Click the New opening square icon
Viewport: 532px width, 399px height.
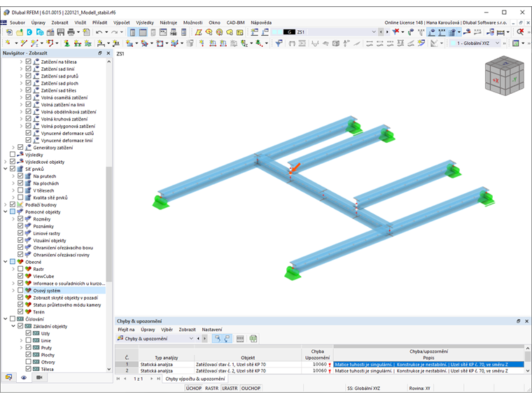[160, 43]
